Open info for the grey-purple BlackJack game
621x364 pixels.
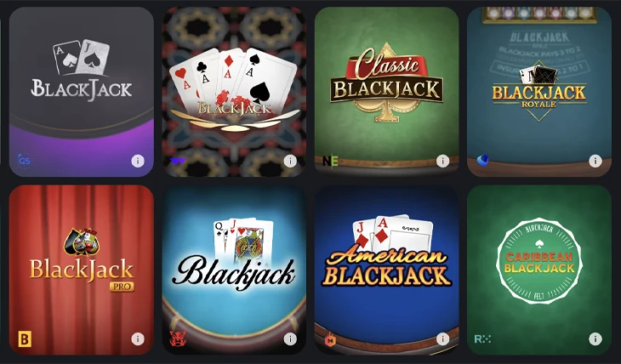(138, 161)
